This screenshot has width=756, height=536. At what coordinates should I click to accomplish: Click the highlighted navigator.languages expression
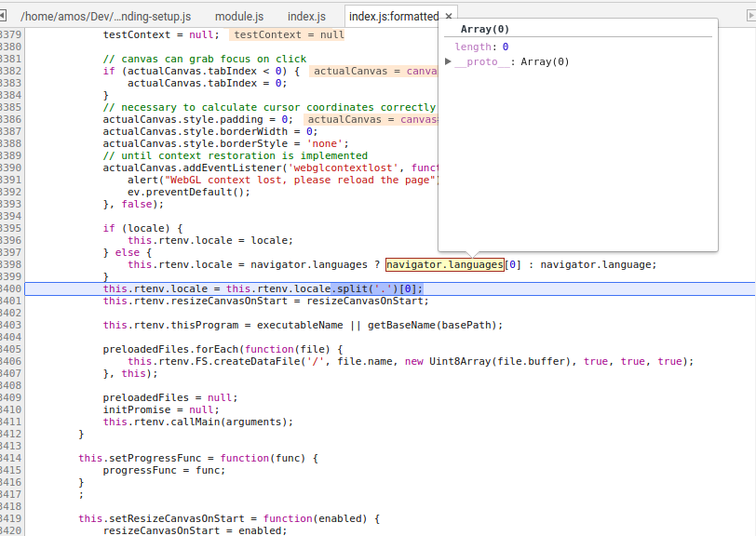[x=444, y=264]
